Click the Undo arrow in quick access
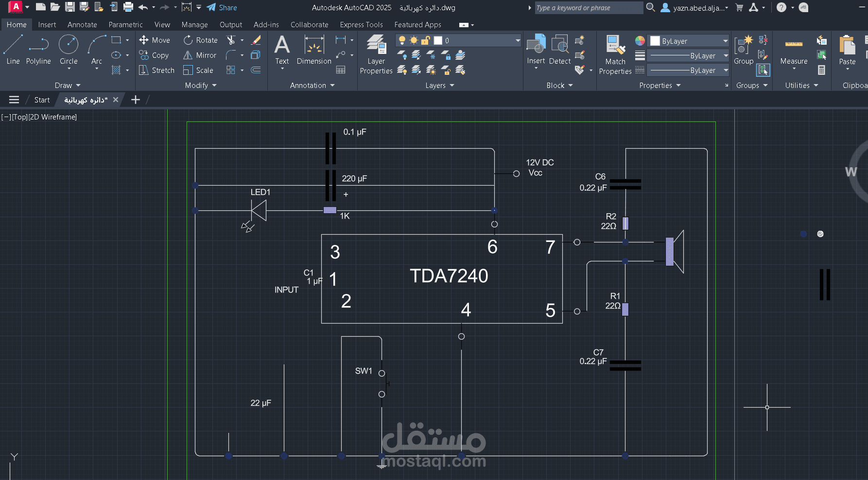 tap(143, 7)
